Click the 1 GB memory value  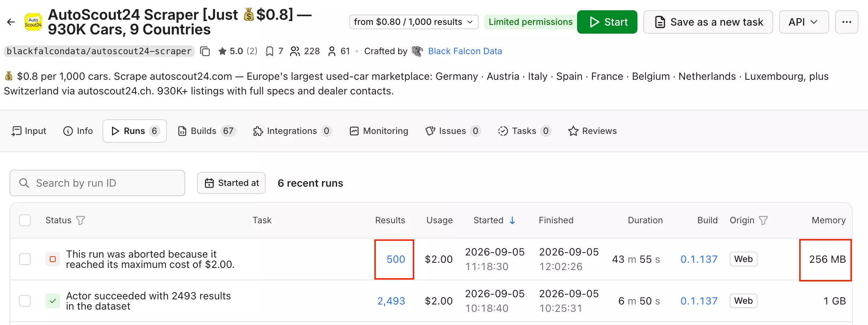835,301
